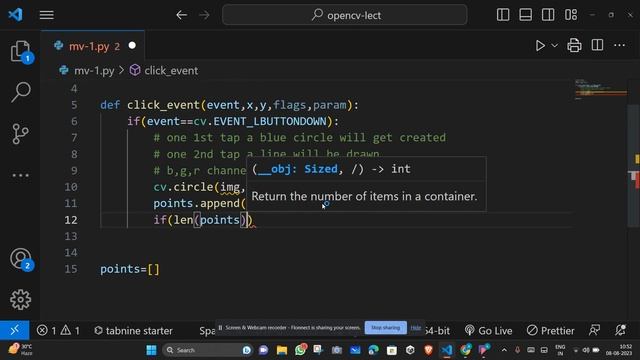Go back with the left arrow
Screen dimensions: 640x360
(x=182, y=15)
